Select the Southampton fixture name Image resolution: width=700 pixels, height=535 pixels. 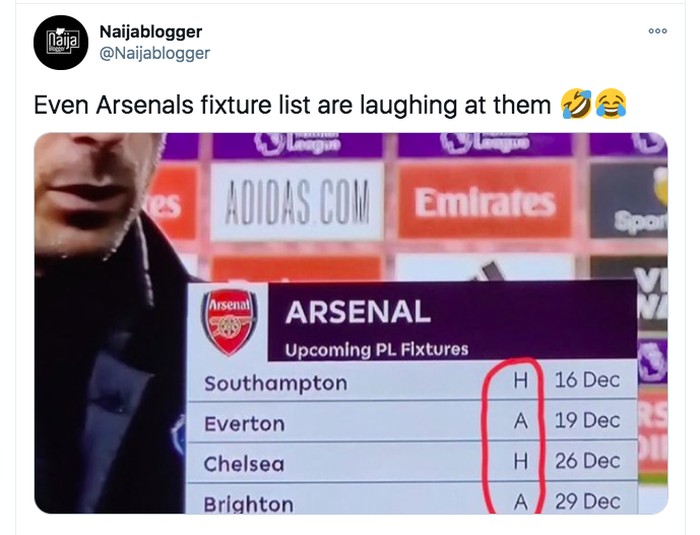(x=275, y=383)
